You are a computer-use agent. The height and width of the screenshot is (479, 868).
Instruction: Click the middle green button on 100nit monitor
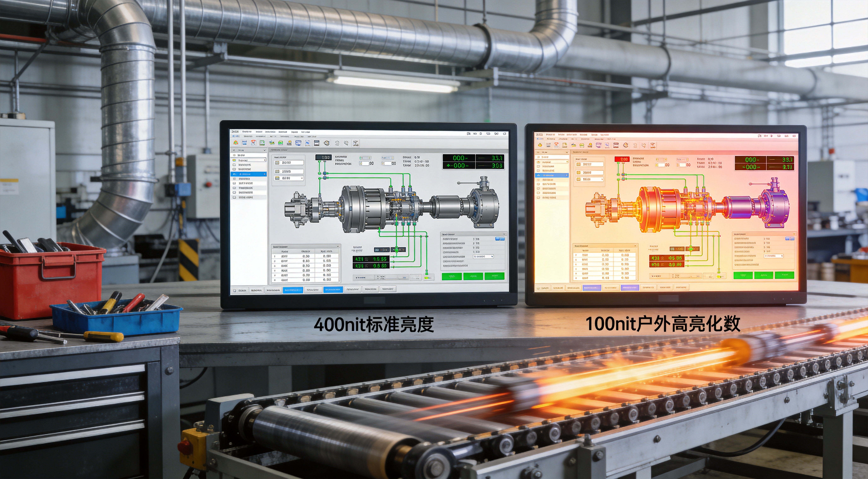click(x=764, y=275)
